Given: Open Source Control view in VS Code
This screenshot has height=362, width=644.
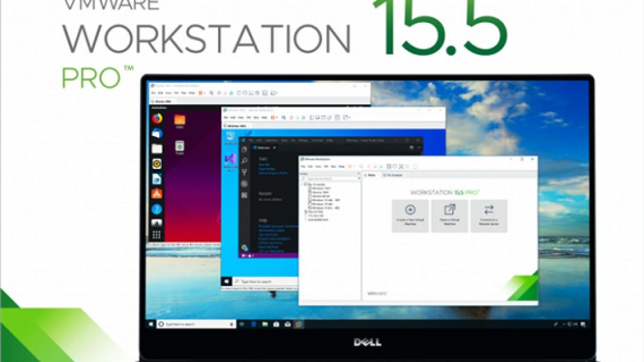Looking at the screenshot, I should point(244,173).
